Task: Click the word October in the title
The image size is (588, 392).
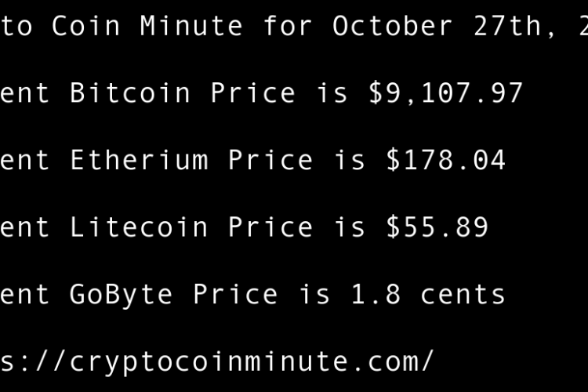Action: point(393,26)
